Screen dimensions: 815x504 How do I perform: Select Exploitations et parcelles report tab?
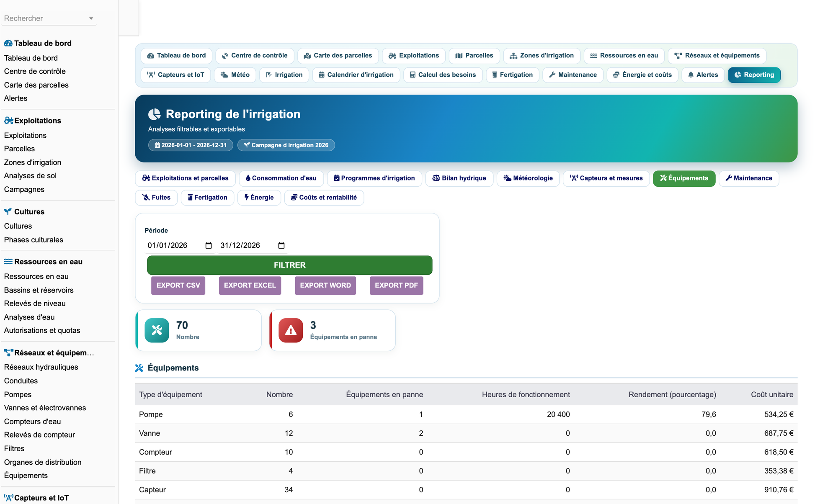(x=185, y=178)
